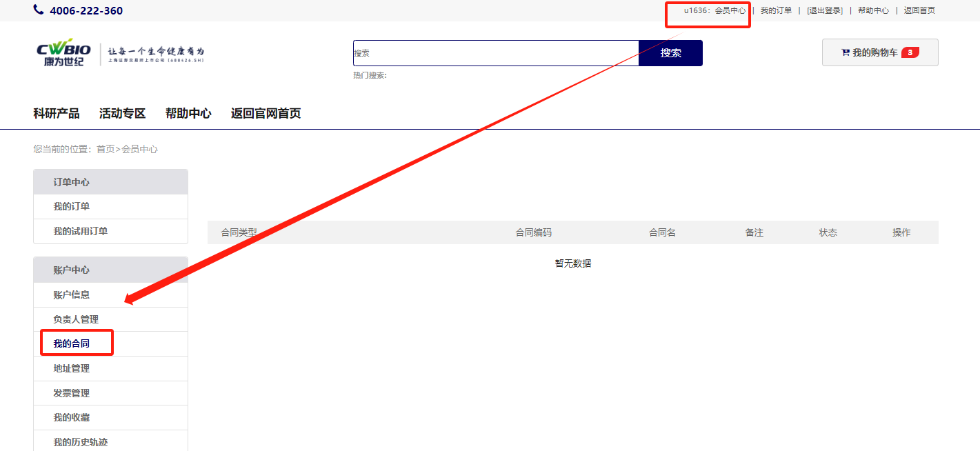Image resolution: width=980 pixels, height=451 pixels.
Task: Select 帮助中心 in main navigation bar
Action: point(188,114)
